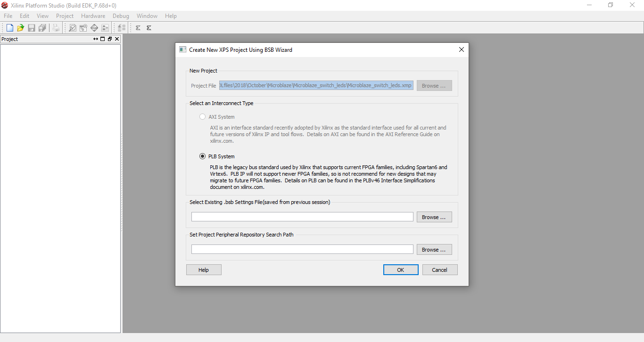Browse for existing .bsb settings file

coord(434,217)
